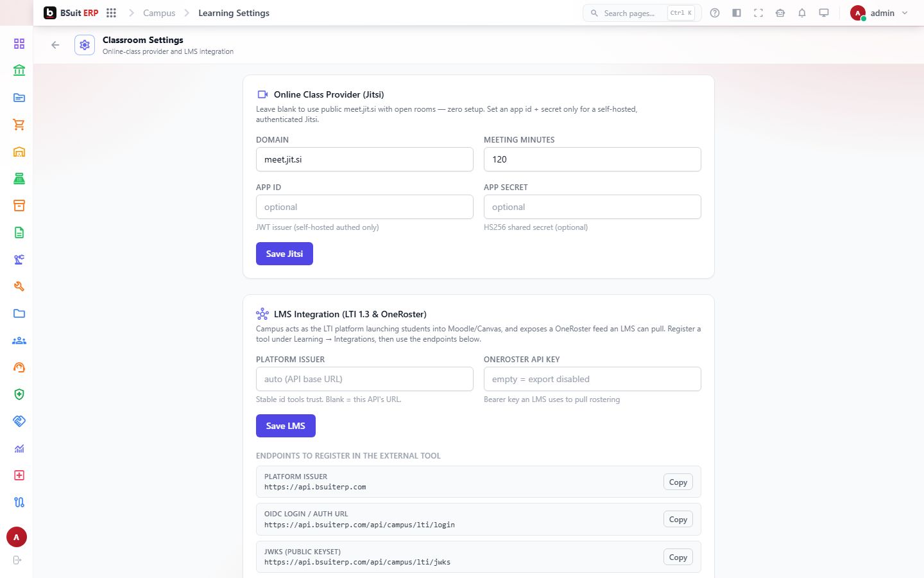
Task: Select the orange wrench sidebar icon
Action: 19,286
